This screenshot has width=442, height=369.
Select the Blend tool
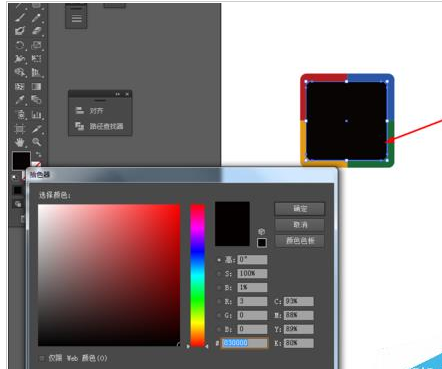pos(36,100)
